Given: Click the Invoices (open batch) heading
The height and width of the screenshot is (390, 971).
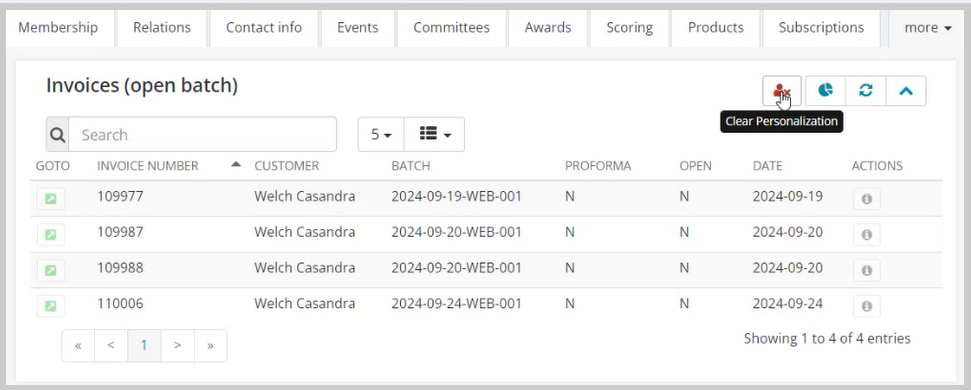Looking at the screenshot, I should (x=142, y=85).
